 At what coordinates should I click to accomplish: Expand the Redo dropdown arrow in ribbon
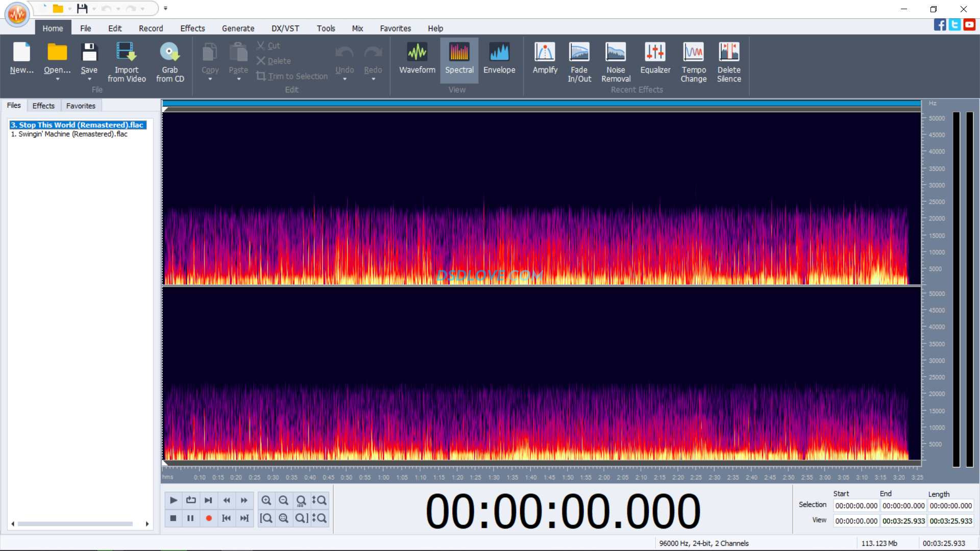373,79
